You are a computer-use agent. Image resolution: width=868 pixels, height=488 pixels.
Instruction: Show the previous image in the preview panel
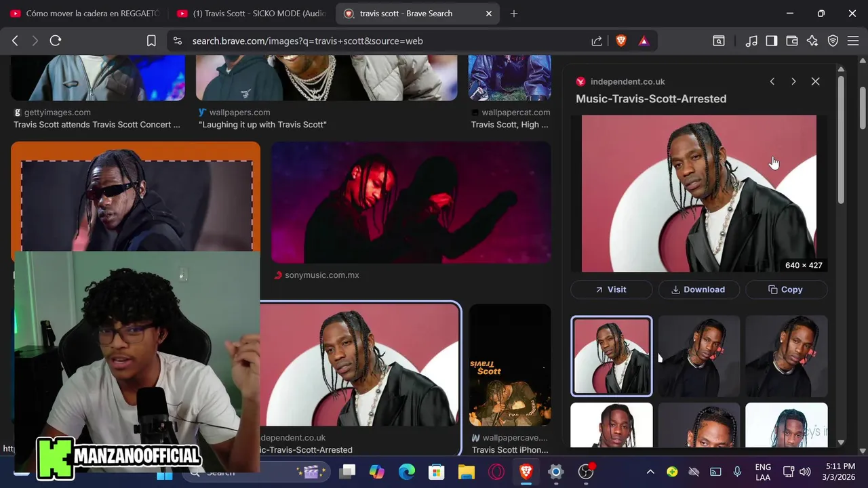[x=772, y=81]
